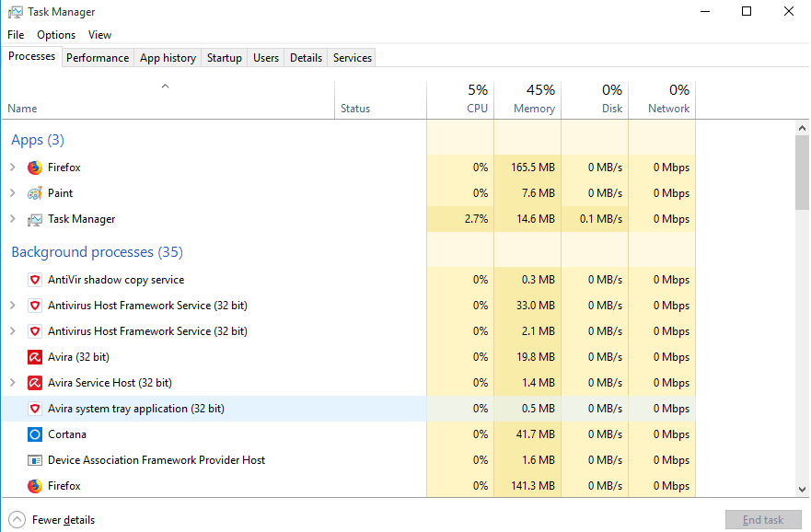Click the Task Manager title bar icon
The width and height of the screenshot is (811, 532).
[16, 12]
